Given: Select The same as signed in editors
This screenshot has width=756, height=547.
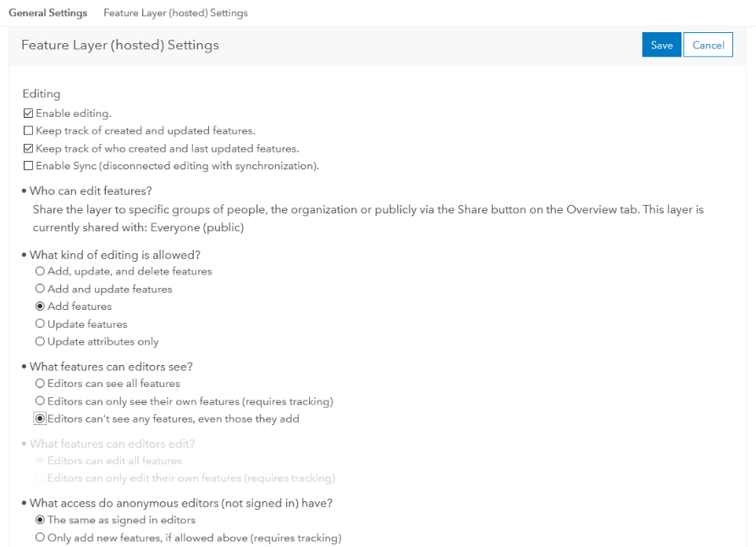Looking at the screenshot, I should pyautogui.click(x=40, y=521).
